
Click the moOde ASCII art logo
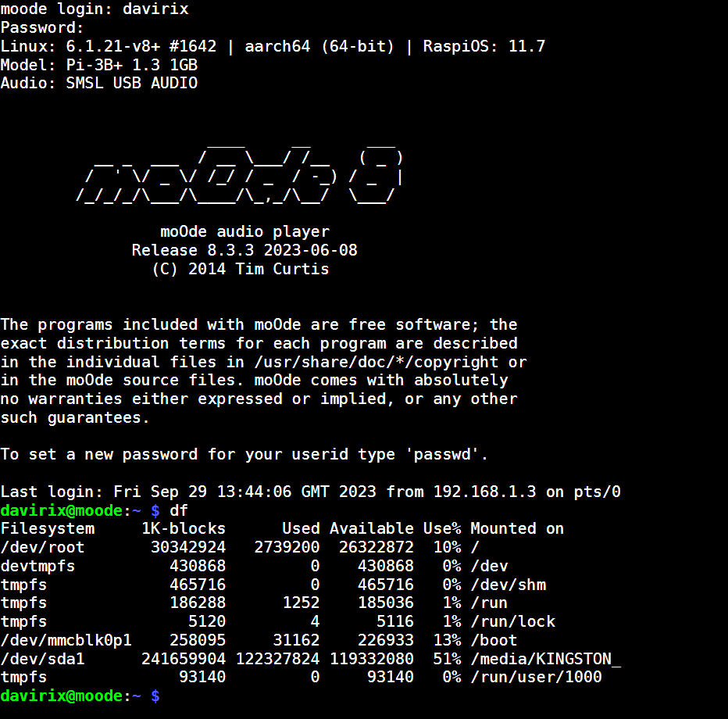point(239,174)
